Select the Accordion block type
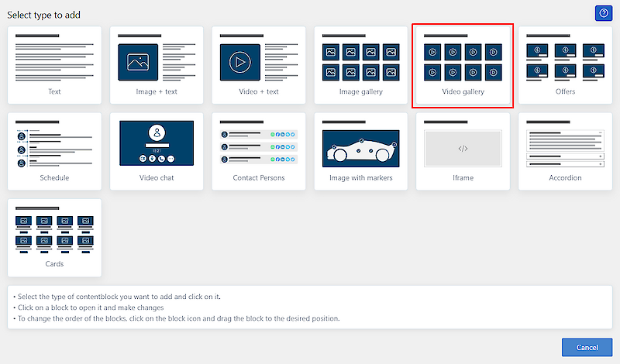620x364 pixels. tap(565, 151)
